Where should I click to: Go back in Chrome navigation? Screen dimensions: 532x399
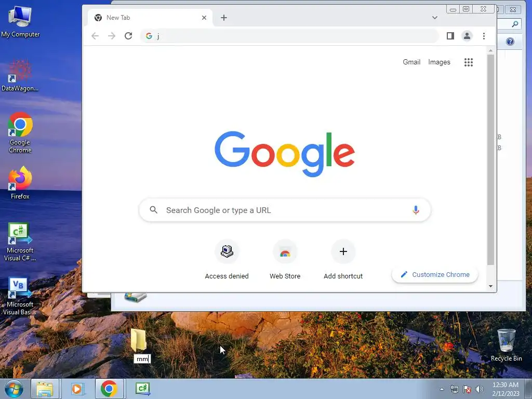pyautogui.click(x=95, y=36)
